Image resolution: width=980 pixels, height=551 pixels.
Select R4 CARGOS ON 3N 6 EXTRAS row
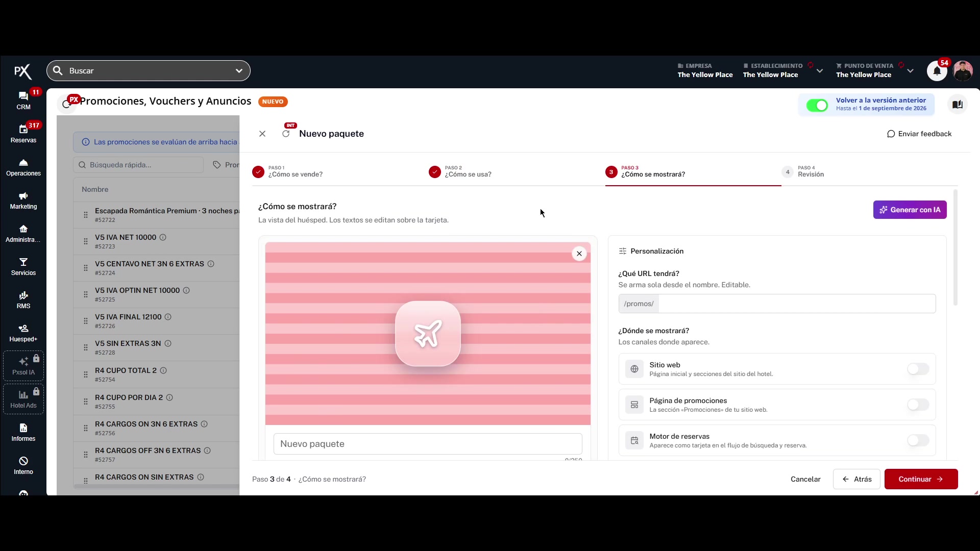pyautogui.click(x=156, y=428)
